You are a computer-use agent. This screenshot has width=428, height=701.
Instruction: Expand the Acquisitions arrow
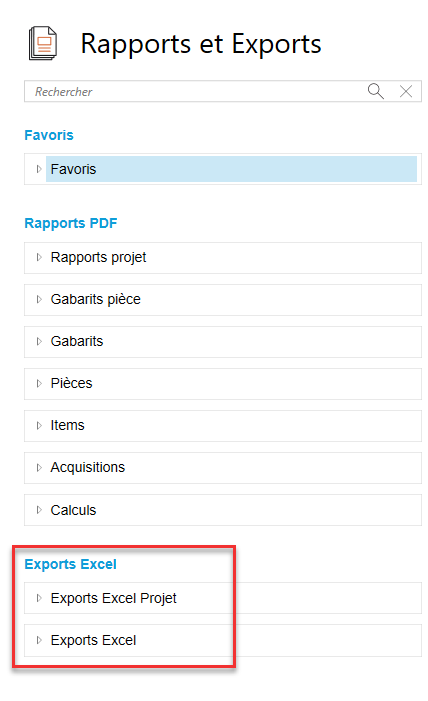[x=39, y=467]
